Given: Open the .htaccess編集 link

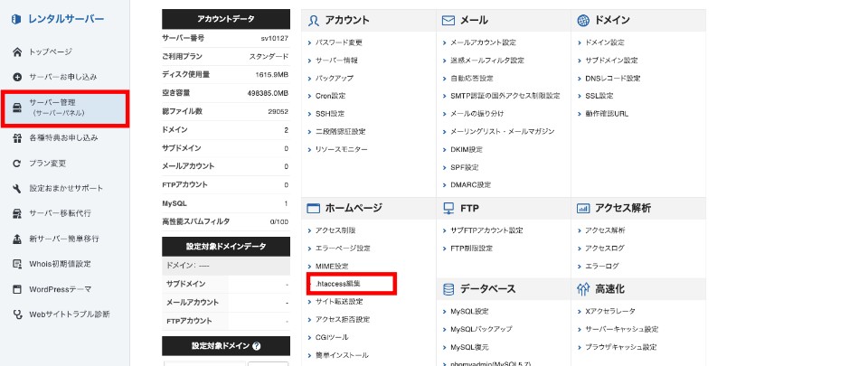Looking at the screenshot, I should (x=337, y=283).
